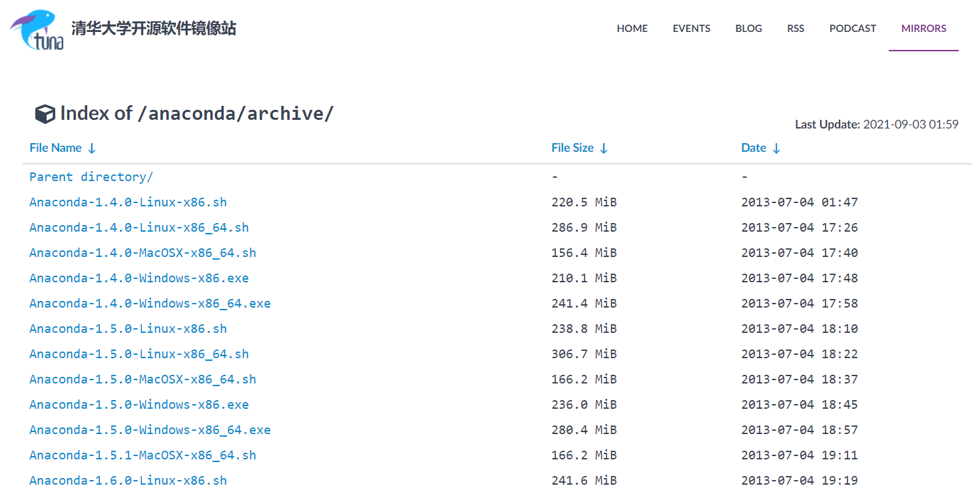
Task: Select the MIRRORS nav tab
Action: click(923, 29)
